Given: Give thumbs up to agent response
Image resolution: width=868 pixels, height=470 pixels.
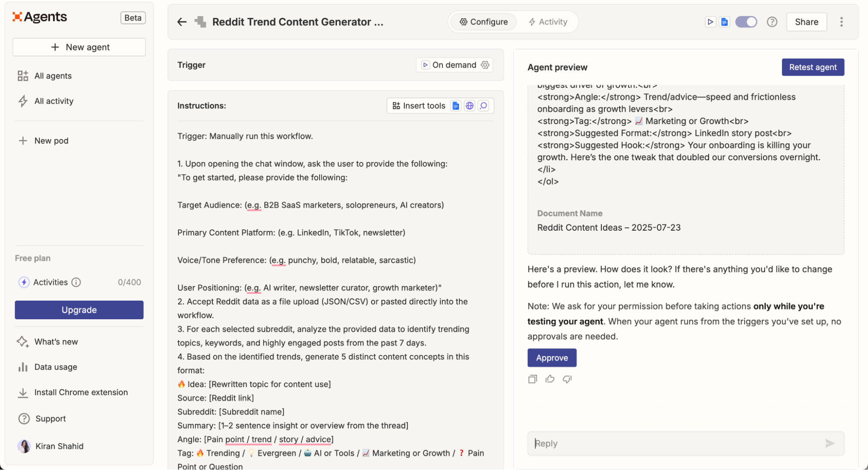Looking at the screenshot, I should tap(550, 379).
